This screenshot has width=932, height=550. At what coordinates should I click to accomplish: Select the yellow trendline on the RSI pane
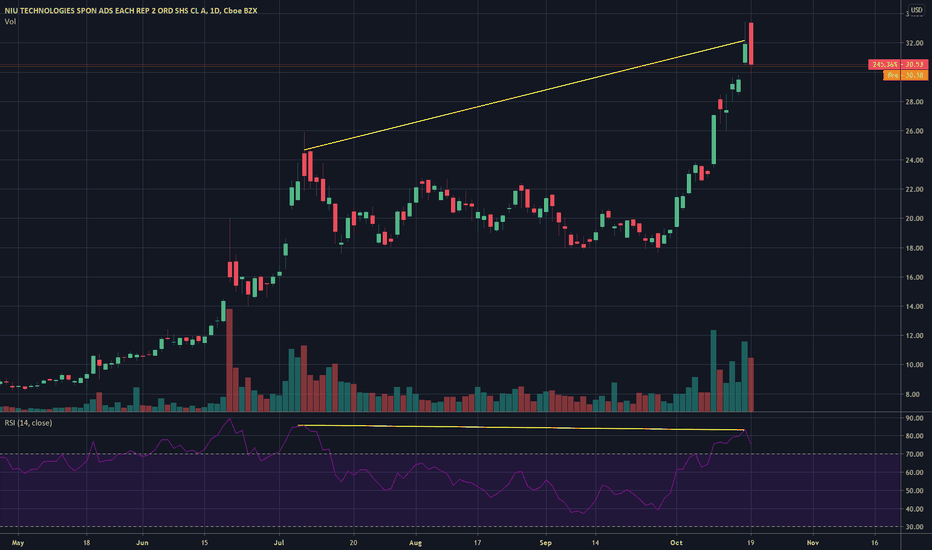click(x=521, y=428)
